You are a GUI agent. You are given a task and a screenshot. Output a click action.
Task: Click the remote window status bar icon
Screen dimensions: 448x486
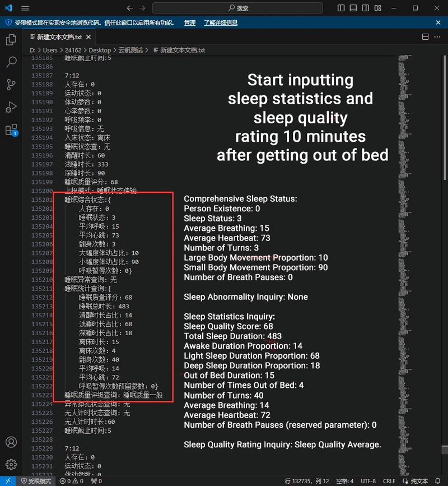(8, 481)
